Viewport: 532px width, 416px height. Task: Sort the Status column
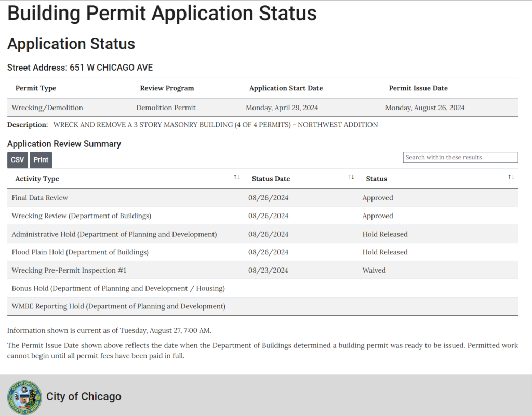click(510, 177)
